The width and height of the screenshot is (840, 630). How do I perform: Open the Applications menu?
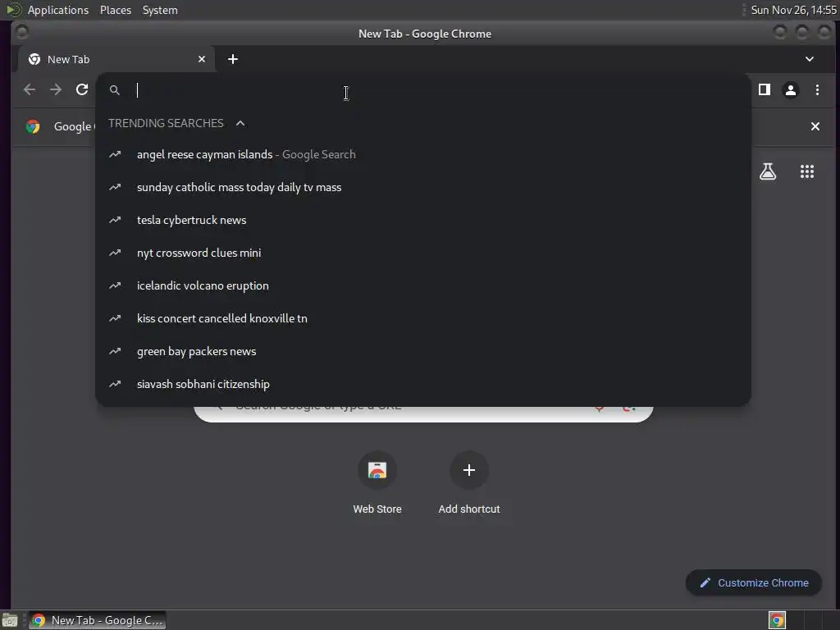(58, 10)
